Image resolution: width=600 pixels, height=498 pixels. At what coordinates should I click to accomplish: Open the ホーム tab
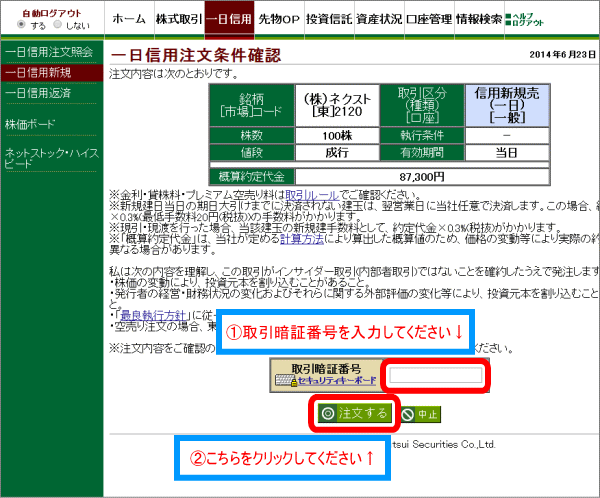click(129, 19)
